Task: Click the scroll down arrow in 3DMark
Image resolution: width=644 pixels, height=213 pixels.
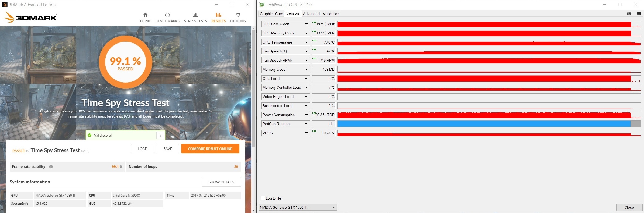Action: click(x=253, y=211)
